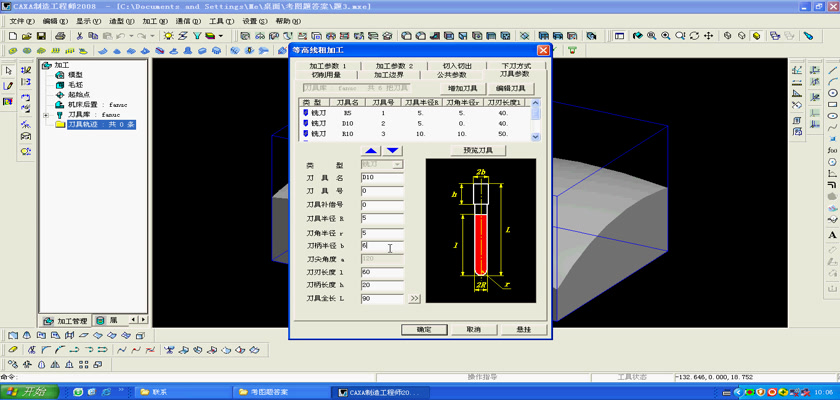840x400 pixels.
Task: Open an existing file via toolbar folder icon
Action: tap(27, 36)
